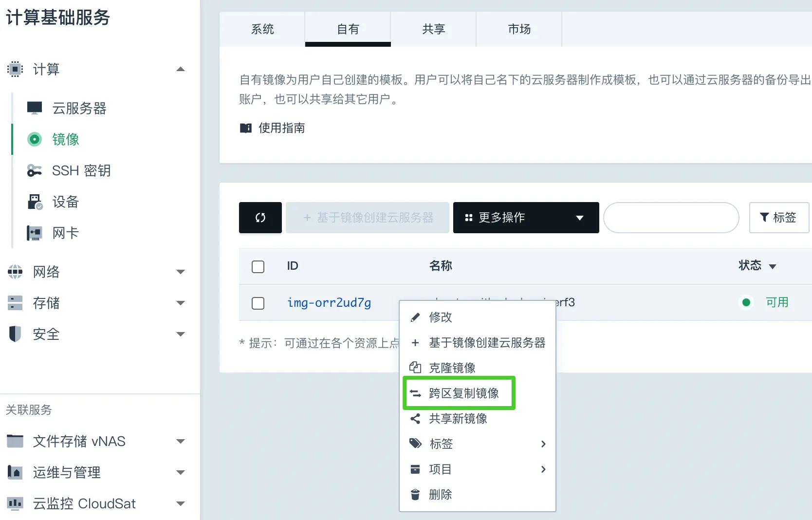Open the 项目 submenu chevron
The width and height of the screenshot is (812, 520).
click(543, 469)
